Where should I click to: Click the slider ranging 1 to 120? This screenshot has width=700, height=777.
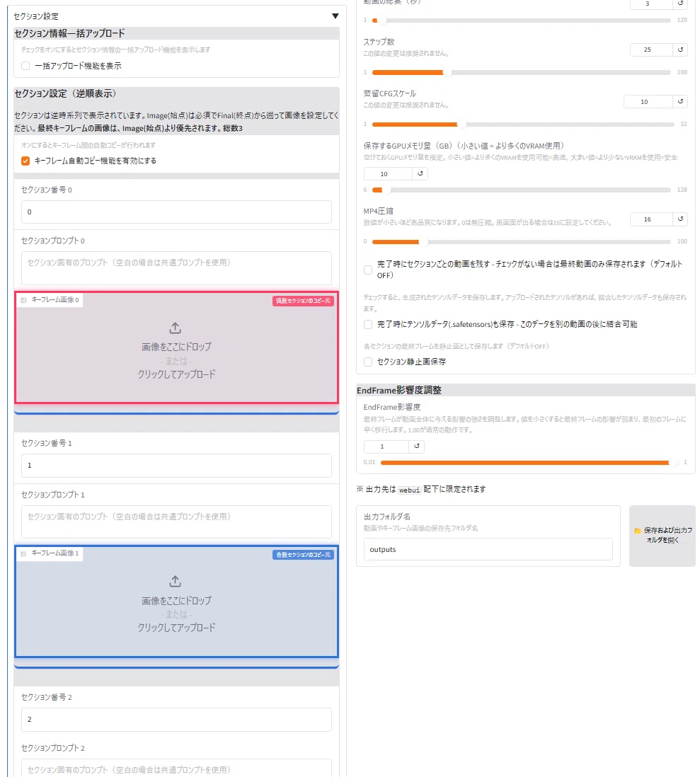click(522, 21)
